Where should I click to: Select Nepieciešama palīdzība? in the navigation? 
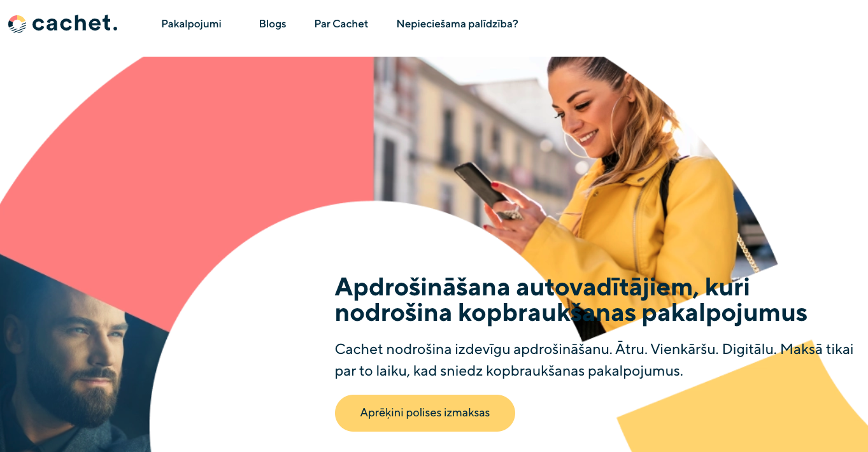point(457,24)
